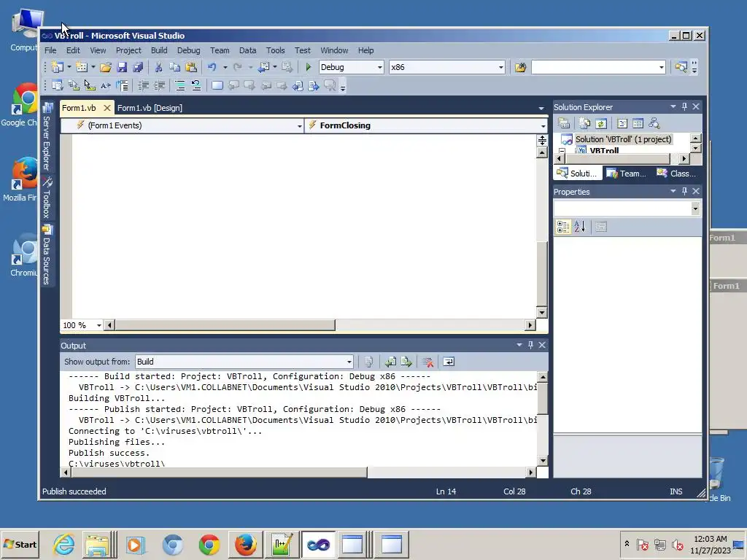
Task: Switch to the Class View tab
Action: 676,174
